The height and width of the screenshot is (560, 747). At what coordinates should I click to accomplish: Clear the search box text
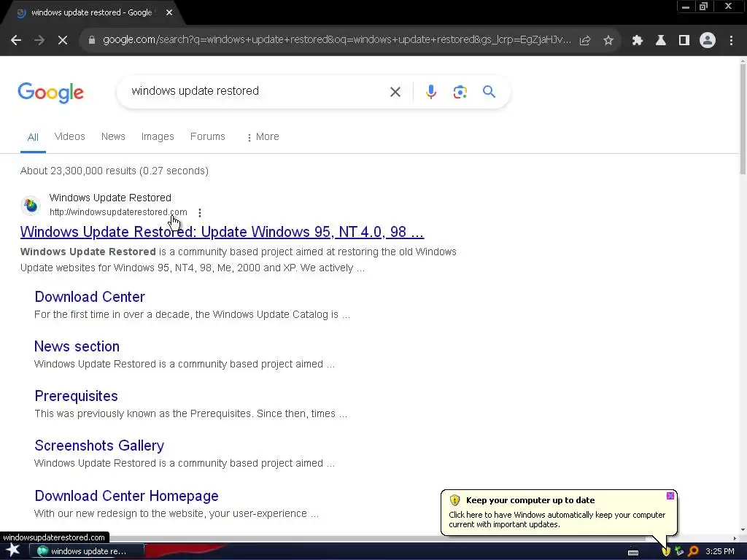395,92
